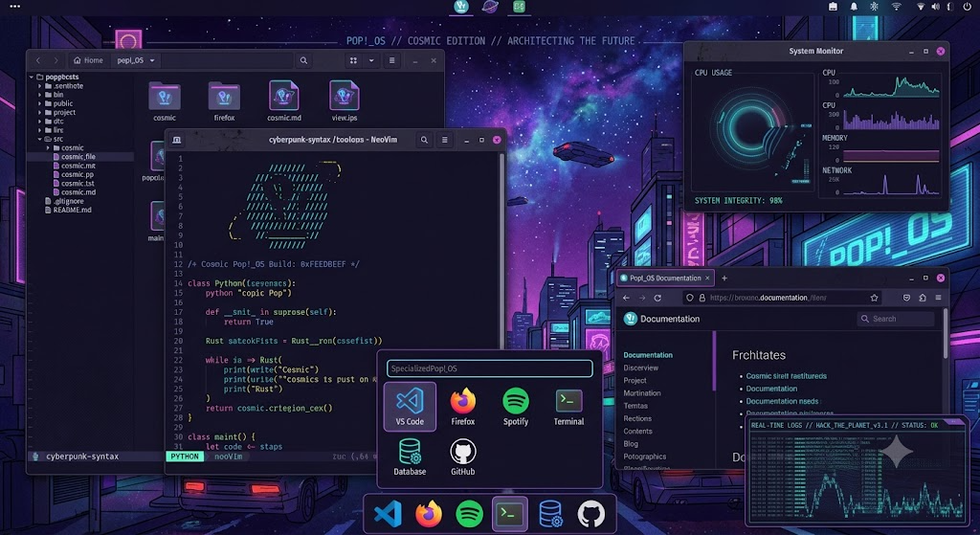Open the search icon in the file manager
Screen dimensions: 980x535
pyautogui.click(x=303, y=60)
